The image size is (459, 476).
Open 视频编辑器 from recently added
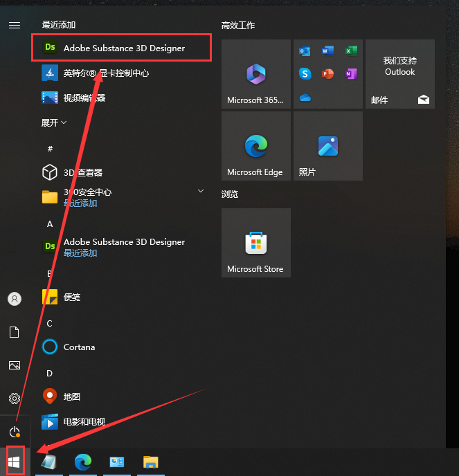[x=121, y=98]
